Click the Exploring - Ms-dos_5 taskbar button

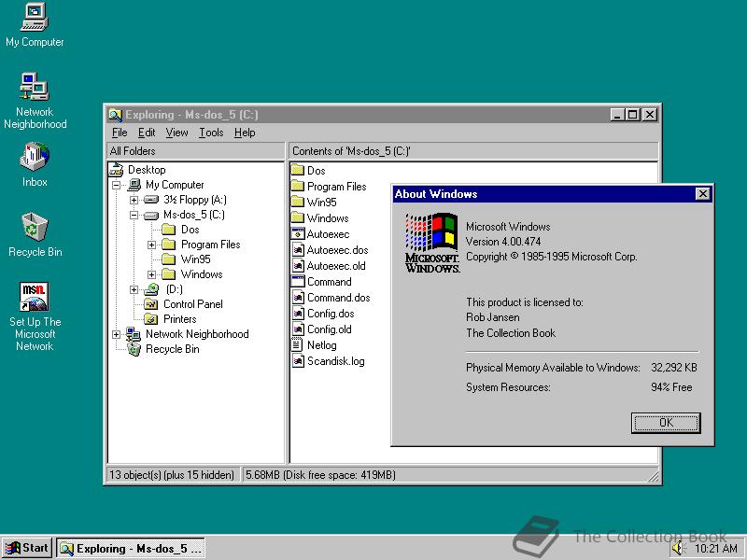(x=130, y=549)
